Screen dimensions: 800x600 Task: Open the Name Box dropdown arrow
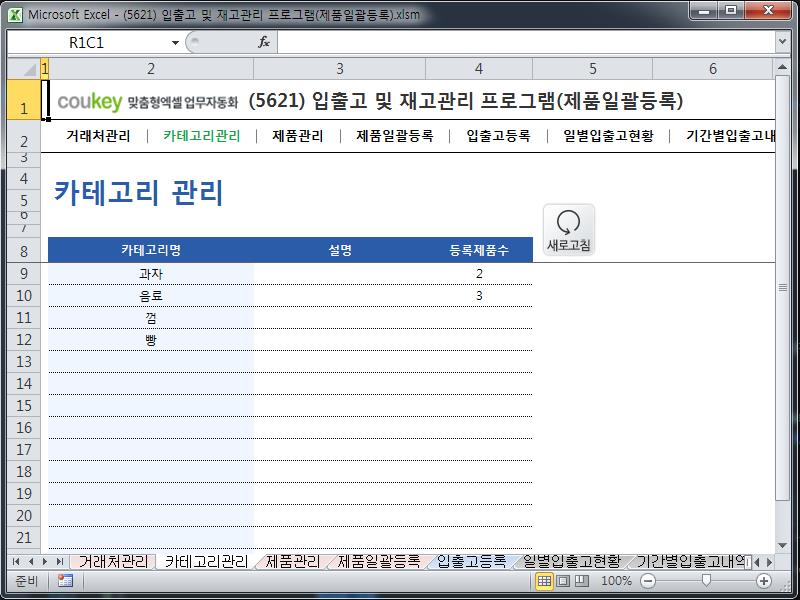[175, 42]
